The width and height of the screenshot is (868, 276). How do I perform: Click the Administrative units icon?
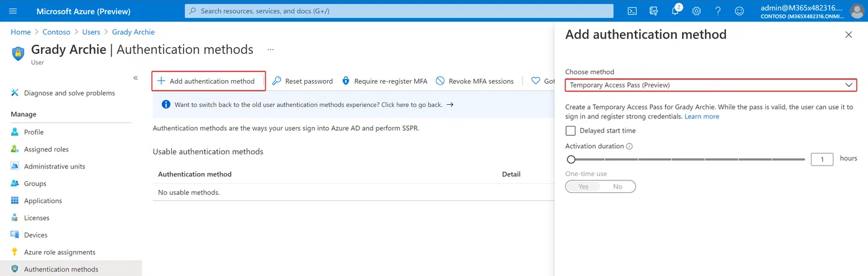pos(15,166)
